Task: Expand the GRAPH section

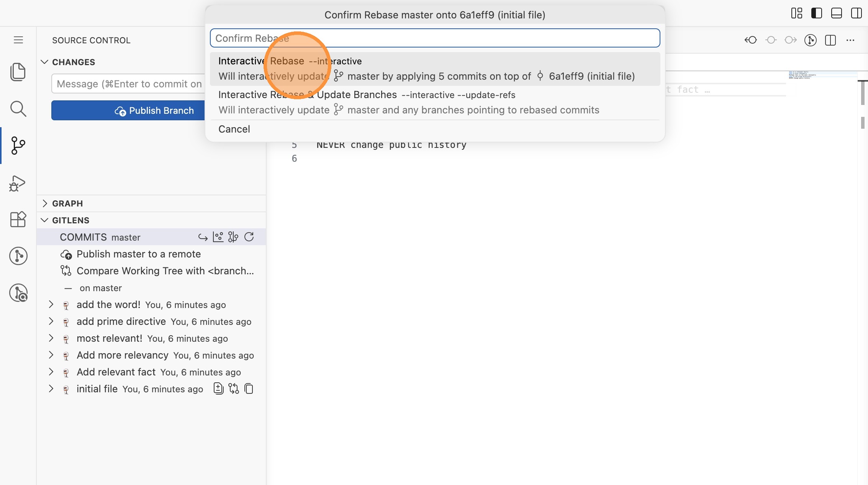Action: (67, 203)
